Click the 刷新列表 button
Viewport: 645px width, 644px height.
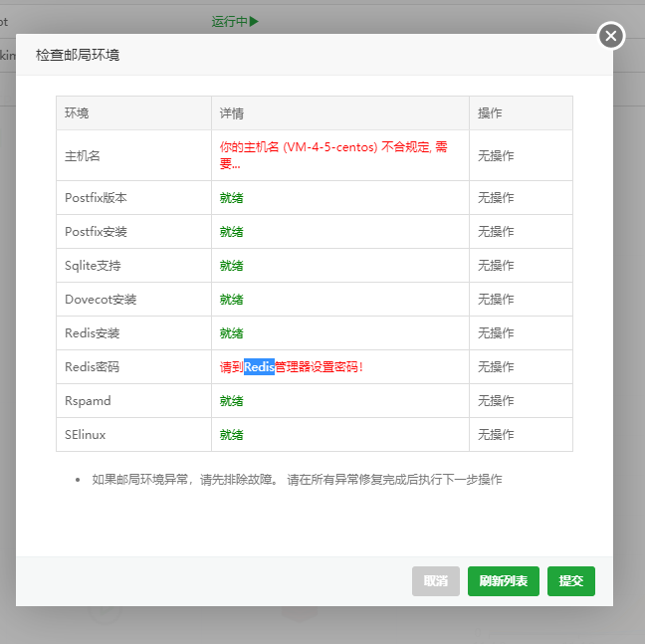pyautogui.click(x=503, y=580)
